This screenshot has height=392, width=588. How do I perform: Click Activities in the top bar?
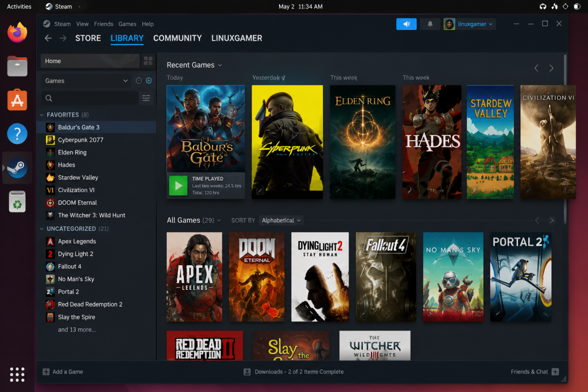(x=19, y=6)
